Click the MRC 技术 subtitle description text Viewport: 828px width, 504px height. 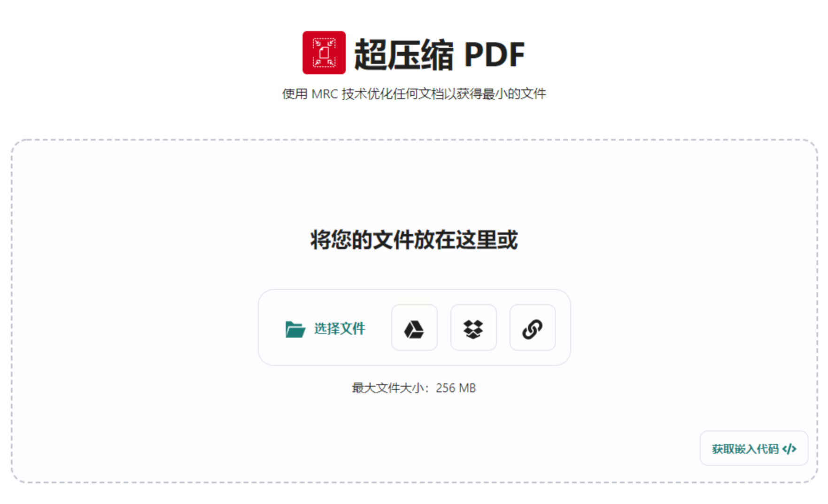(414, 94)
